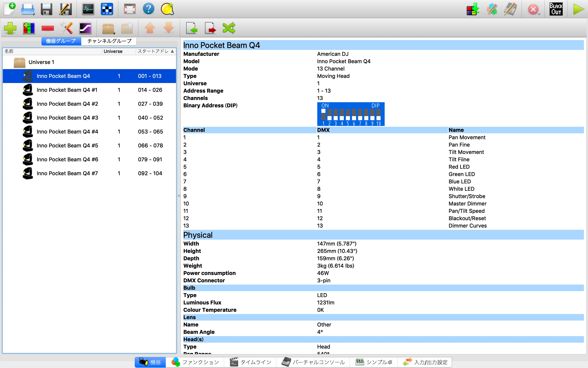The width and height of the screenshot is (588, 368).
Task: Click the 13 Channel mode value
Action: (x=331, y=69)
